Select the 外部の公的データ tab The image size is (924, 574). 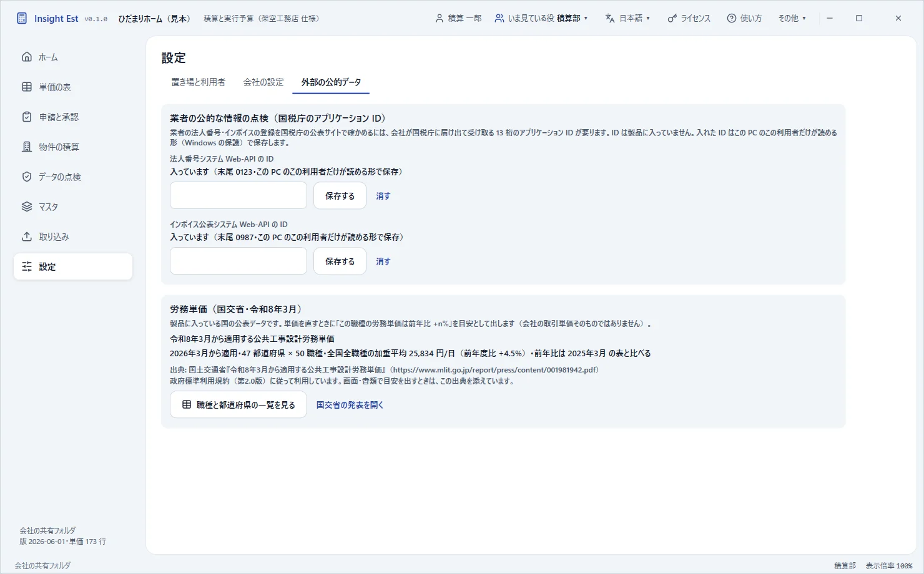(x=331, y=82)
